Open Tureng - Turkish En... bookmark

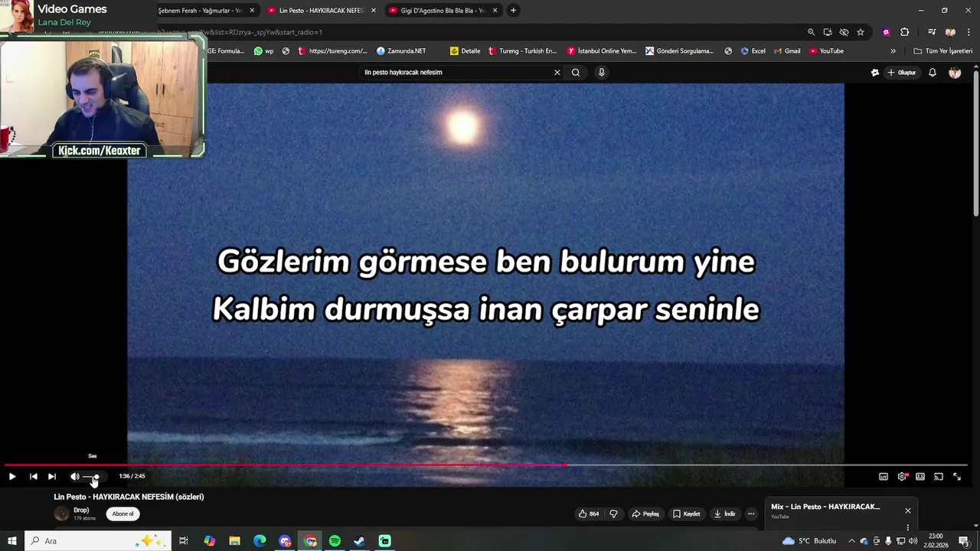coord(522,51)
